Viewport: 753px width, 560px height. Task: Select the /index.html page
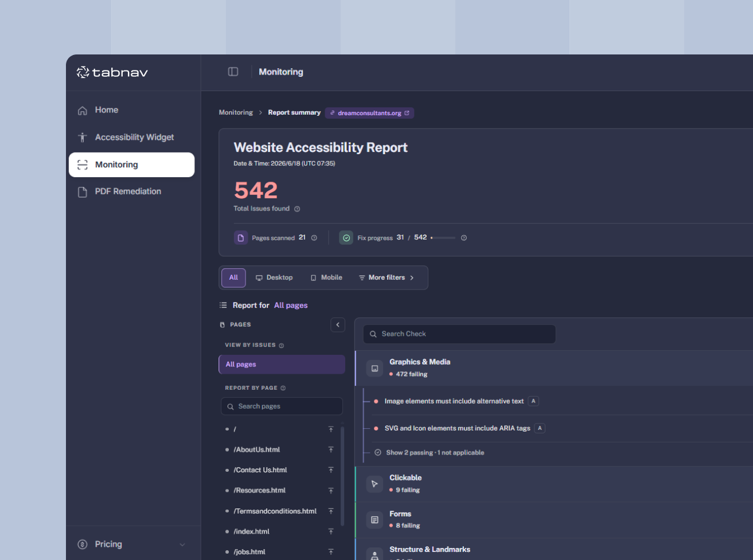pos(252,532)
